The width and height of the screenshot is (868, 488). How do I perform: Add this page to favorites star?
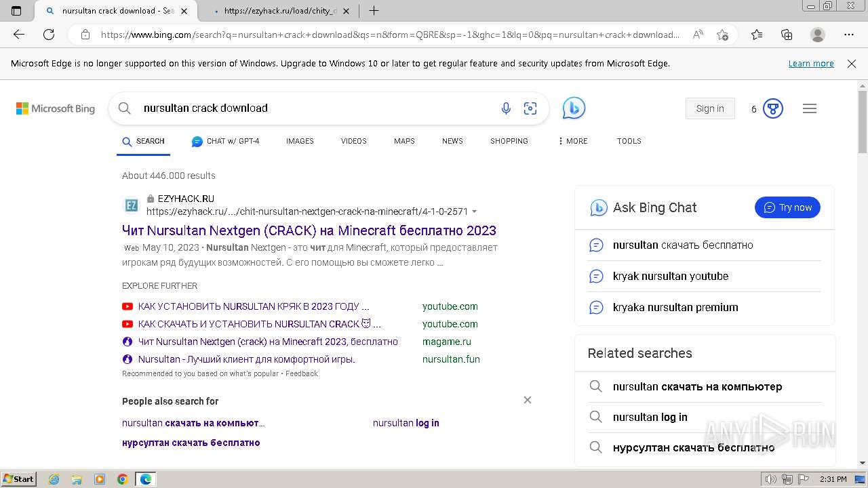pyautogui.click(x=722, y=35)
